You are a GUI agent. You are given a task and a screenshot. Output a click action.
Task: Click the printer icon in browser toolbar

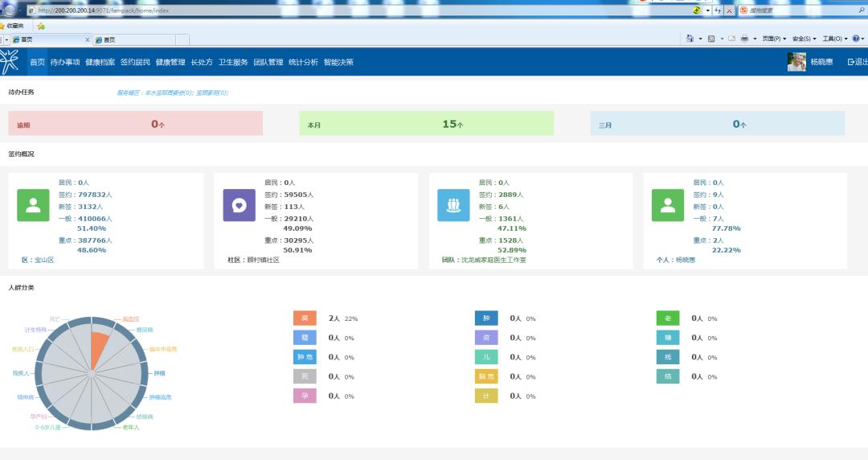744,39
